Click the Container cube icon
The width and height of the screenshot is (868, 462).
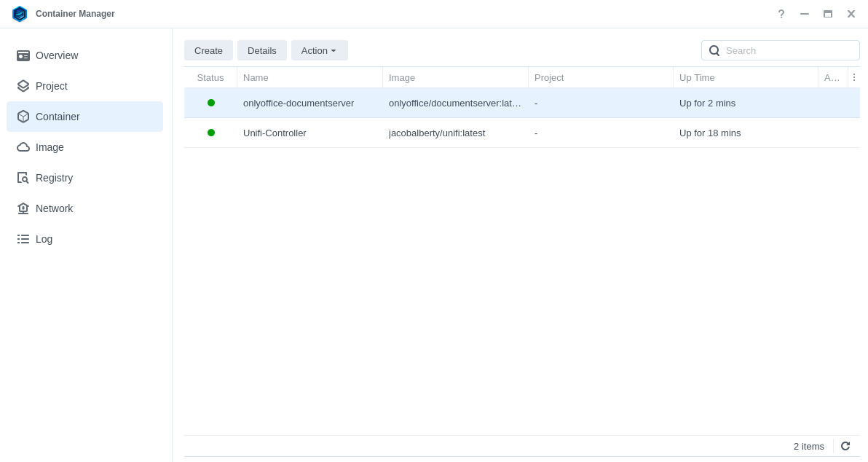23,117
